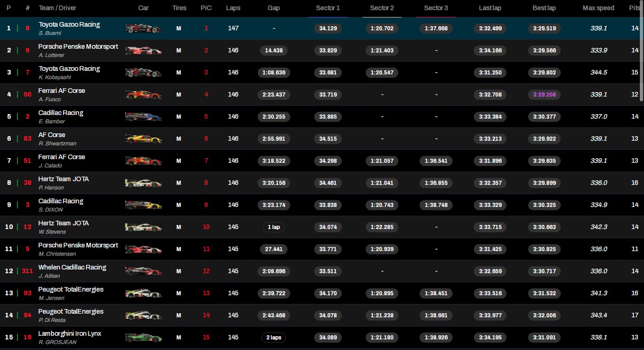Click the #38 Hertz Team JOTA car image
Image resolution: width=644 pixels, height=350 pixels.
pos(143,183)
